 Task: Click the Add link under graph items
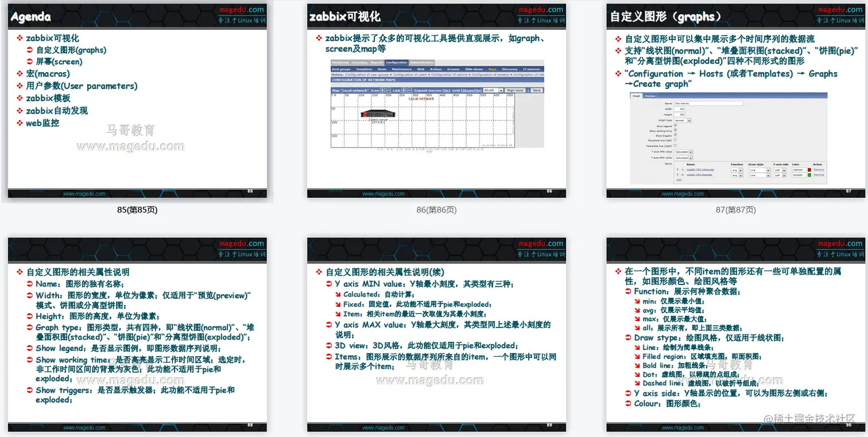click(679, 180)
